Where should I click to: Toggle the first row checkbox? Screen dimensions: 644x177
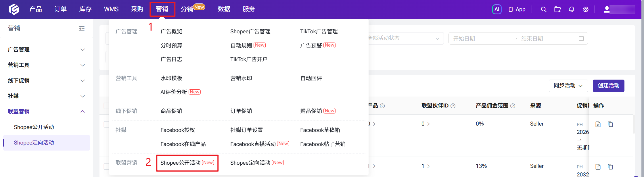(x=106, y=124)
